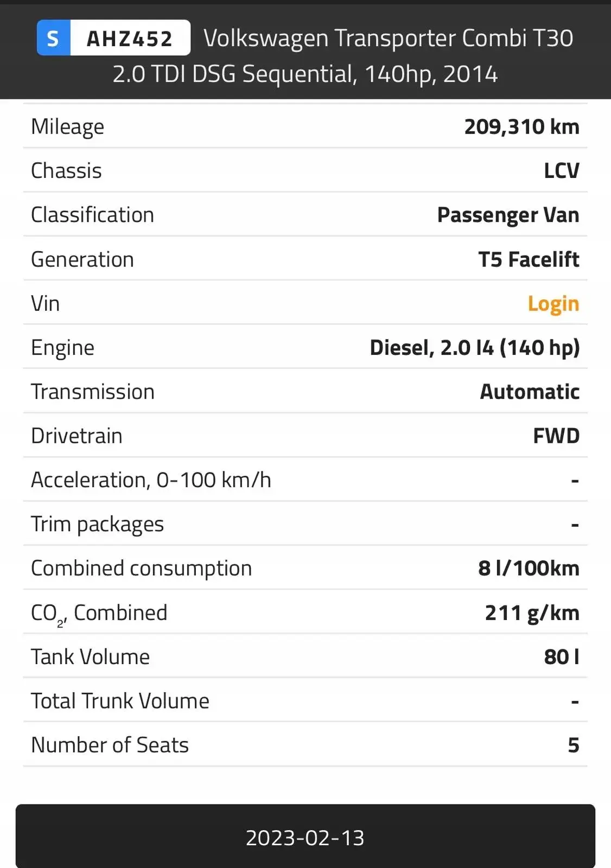Screen dimensions: 611x868
Task: Click the Total Trunk Volume label
Action: click(x=120, y=701)
